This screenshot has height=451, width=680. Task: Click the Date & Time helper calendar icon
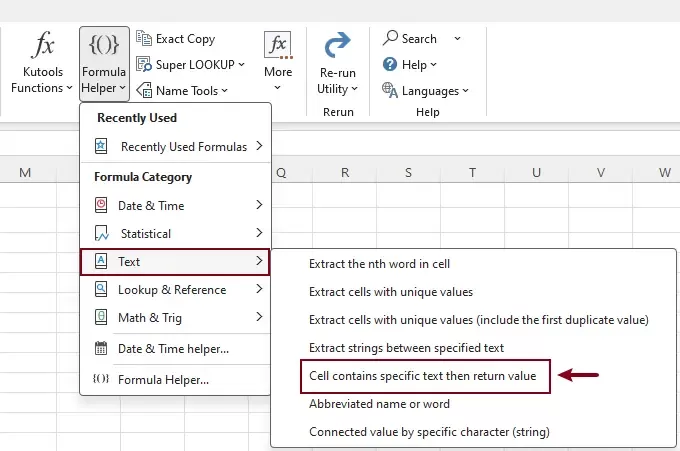pos(101,348)
